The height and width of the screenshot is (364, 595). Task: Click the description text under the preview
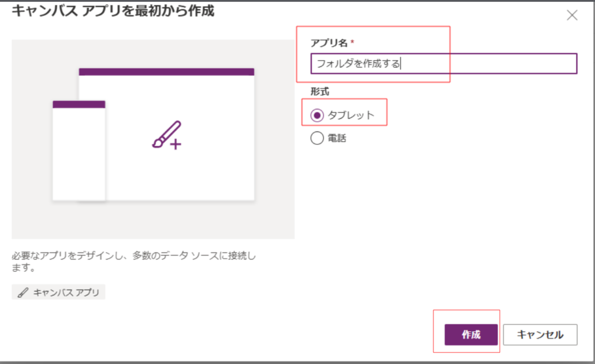133,261
